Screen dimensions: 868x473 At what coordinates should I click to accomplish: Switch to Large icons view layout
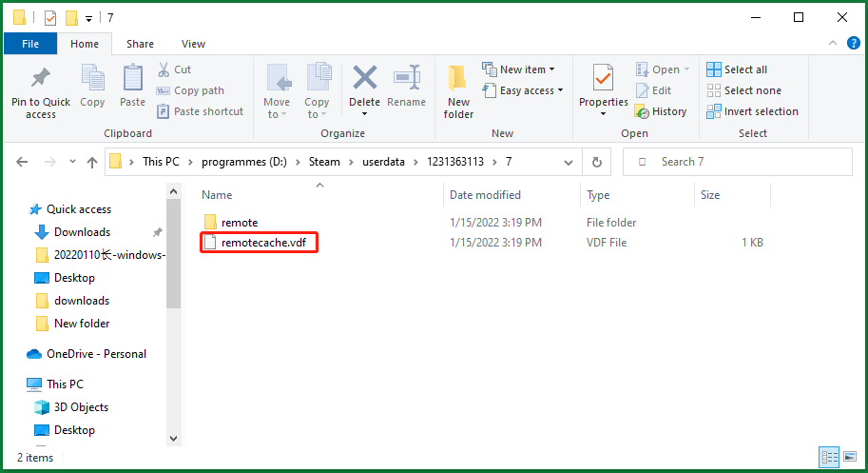coord(850,457)
